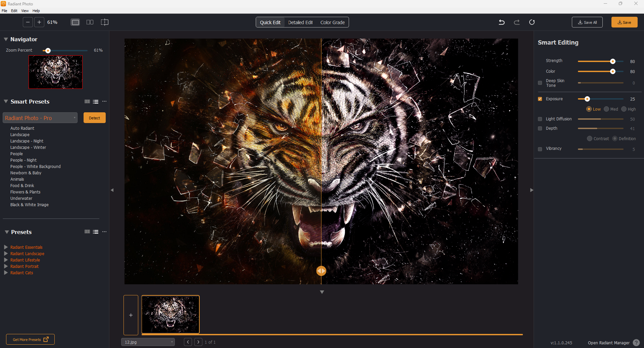Expand the Radiant Cats preset group
Screen dimensions: 644x348
pyautogui.click(x=6, y=273)
